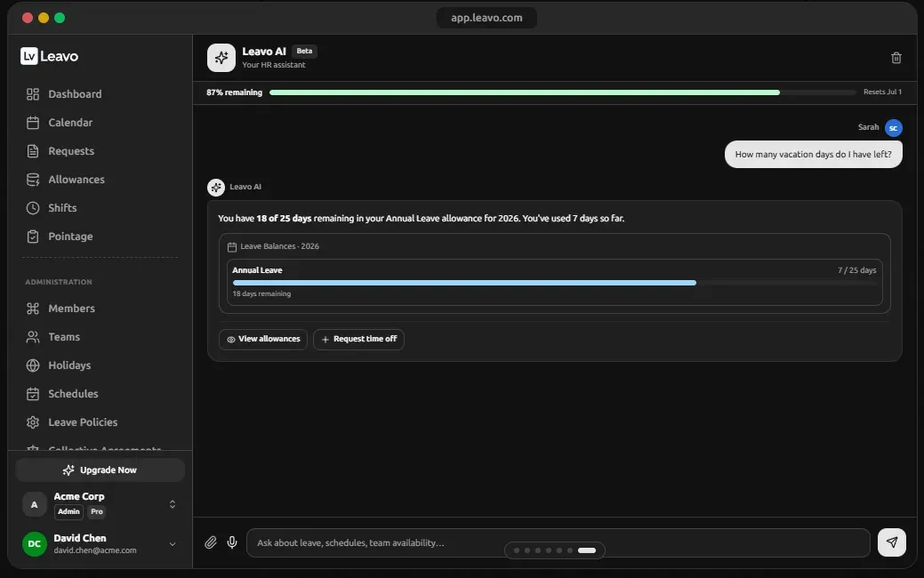Viewport: 924px width, 578px height.
Task: Click the bottom pagination dots indicator
Action: (555, 550)
